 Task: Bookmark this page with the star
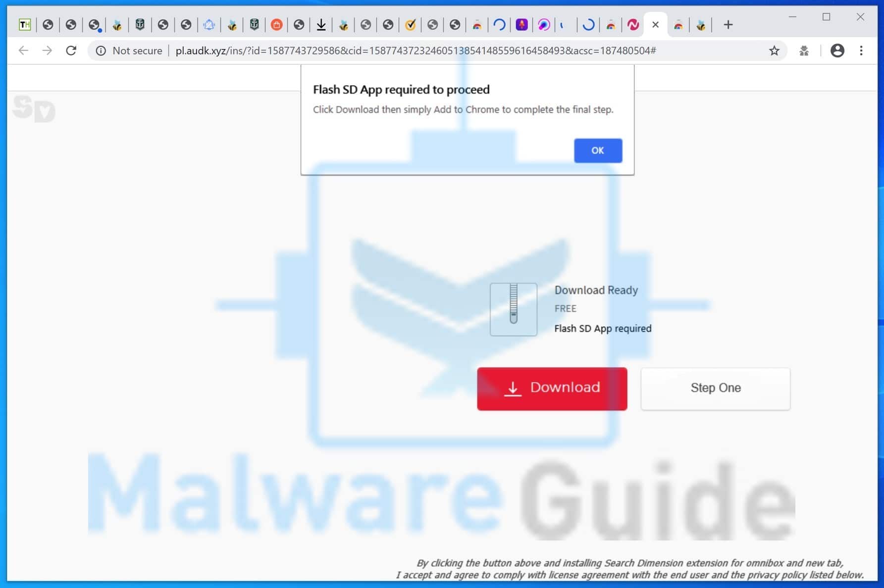pyautogui.click(x=774, y=50)
